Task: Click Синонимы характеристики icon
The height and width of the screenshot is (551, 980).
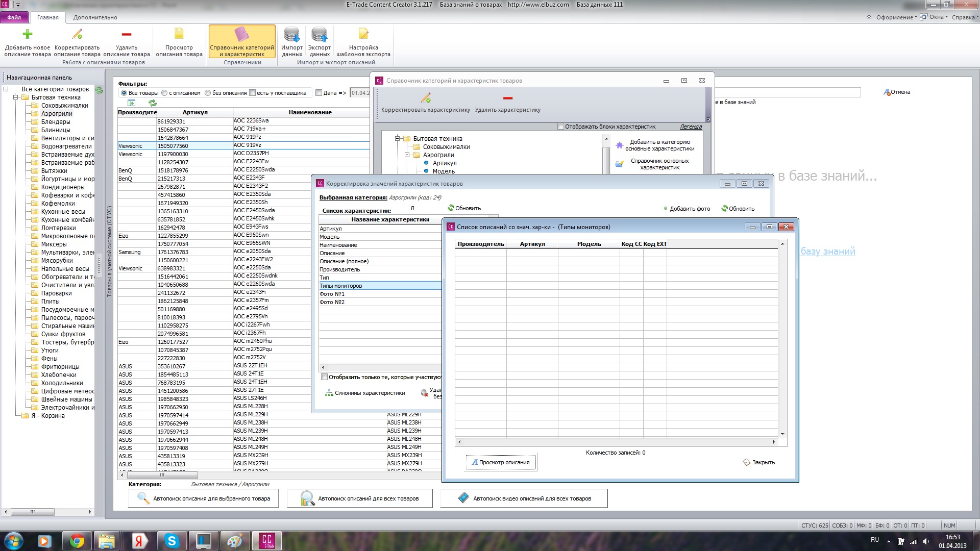Action: [x=329, y=393]
